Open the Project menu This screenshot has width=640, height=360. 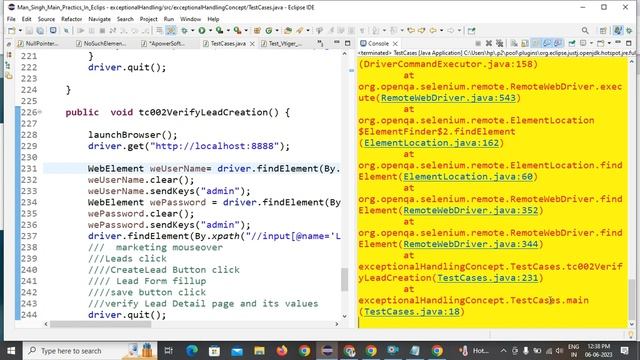click(x=149, y=19)
